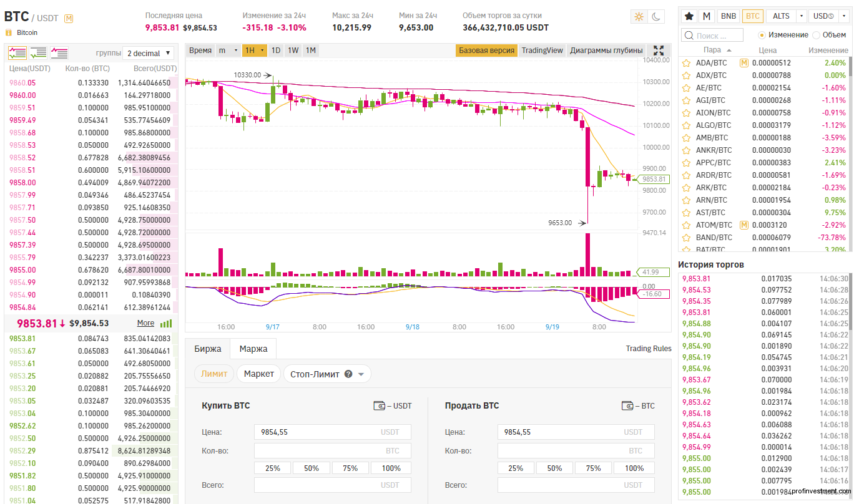854x504 pixels.
Task: Open the Маржа trading tab
Action: click(253, 349)
